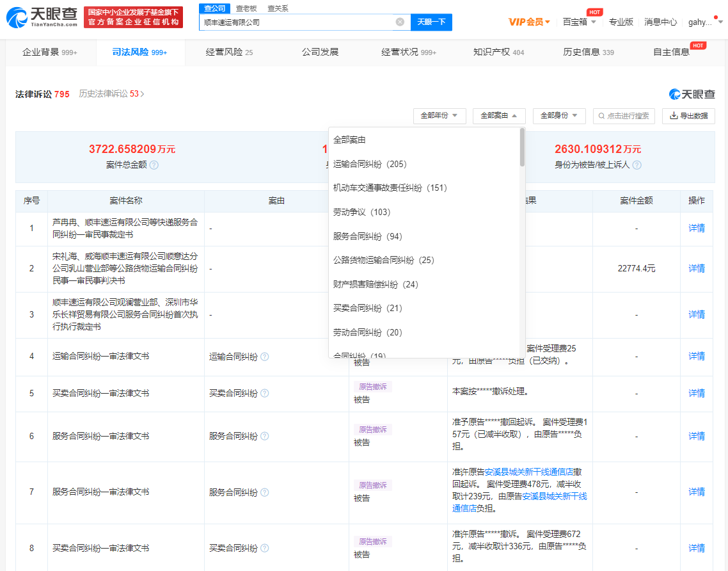
Task: Click help icon beside row 6 服务合同纠纷
Action: tap(265, 437)
